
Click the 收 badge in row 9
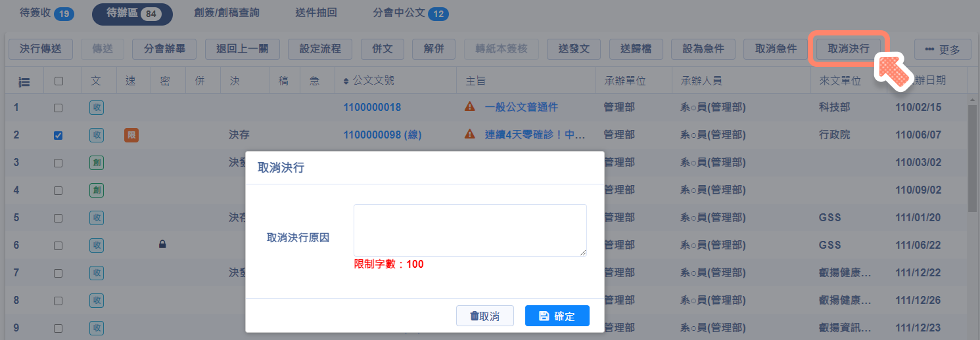97,328
